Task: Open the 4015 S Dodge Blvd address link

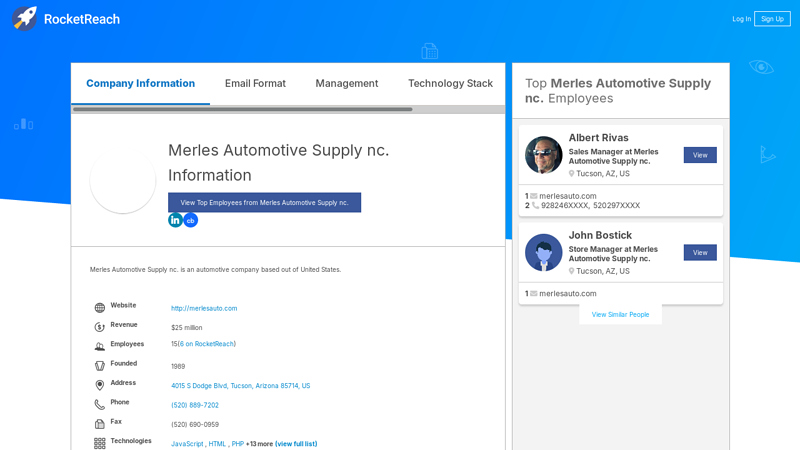Action: 240,386
